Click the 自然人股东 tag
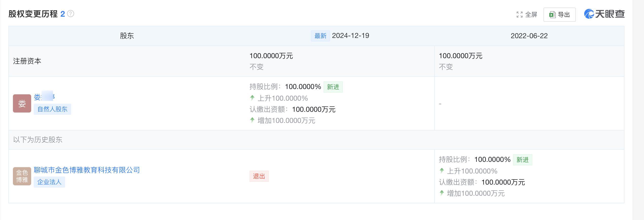The height and width of the screenshot is (220, 644). [52, 109]
